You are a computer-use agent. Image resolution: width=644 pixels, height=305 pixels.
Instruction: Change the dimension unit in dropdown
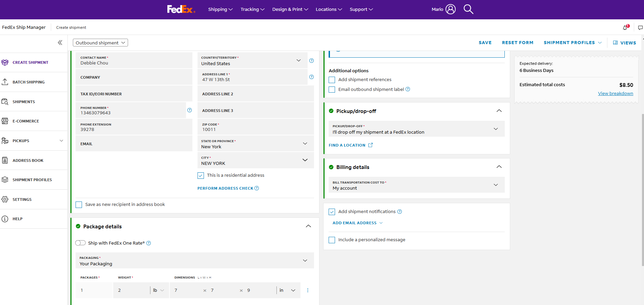288,290
